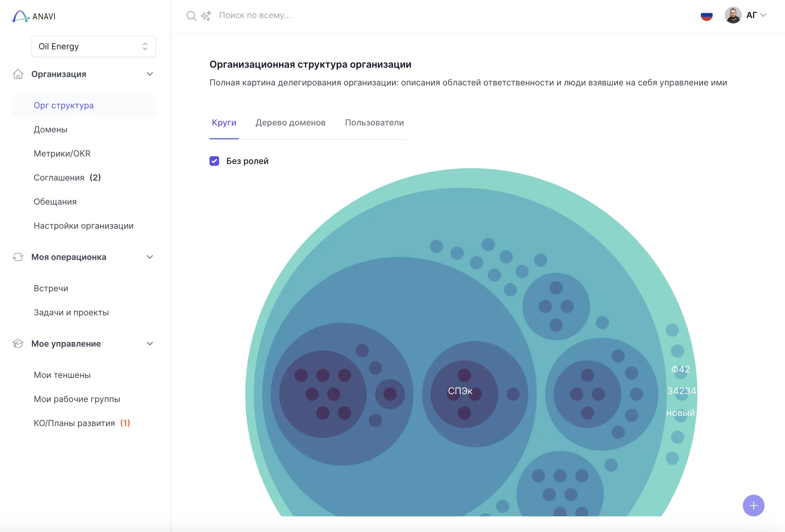Click the cycle icon beside Моя операционка
This screenshot has height=532, width=785.
18,257
